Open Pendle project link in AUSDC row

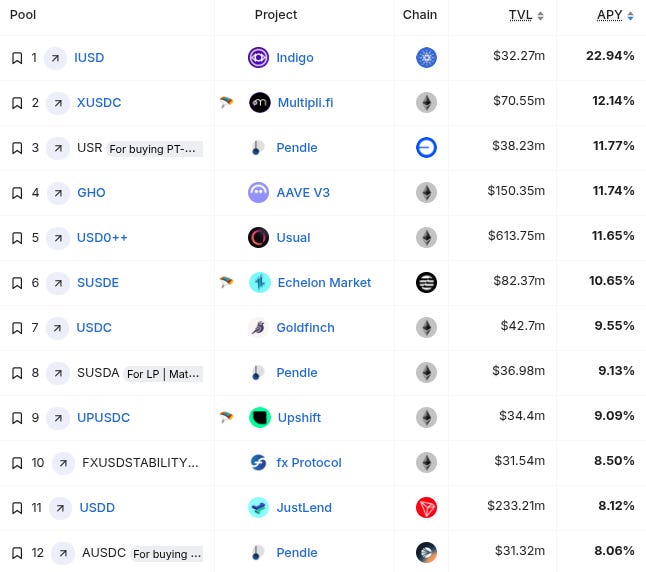tap(297, 553)
